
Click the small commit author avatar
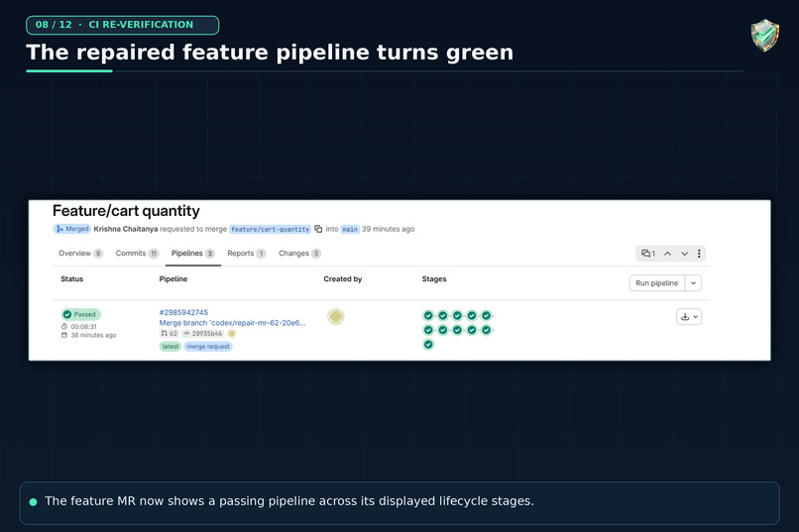tap(231, 334)
